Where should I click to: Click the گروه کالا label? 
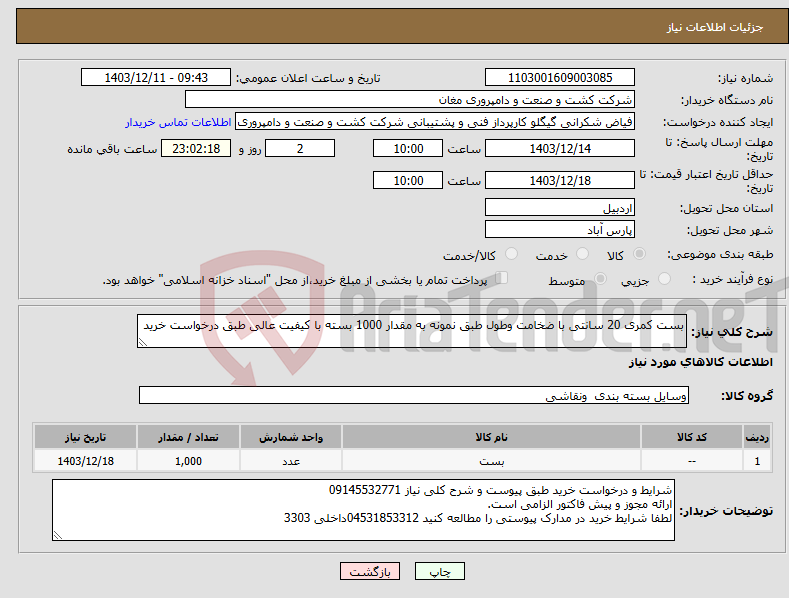pyautogui.click(x=747, y=396)
